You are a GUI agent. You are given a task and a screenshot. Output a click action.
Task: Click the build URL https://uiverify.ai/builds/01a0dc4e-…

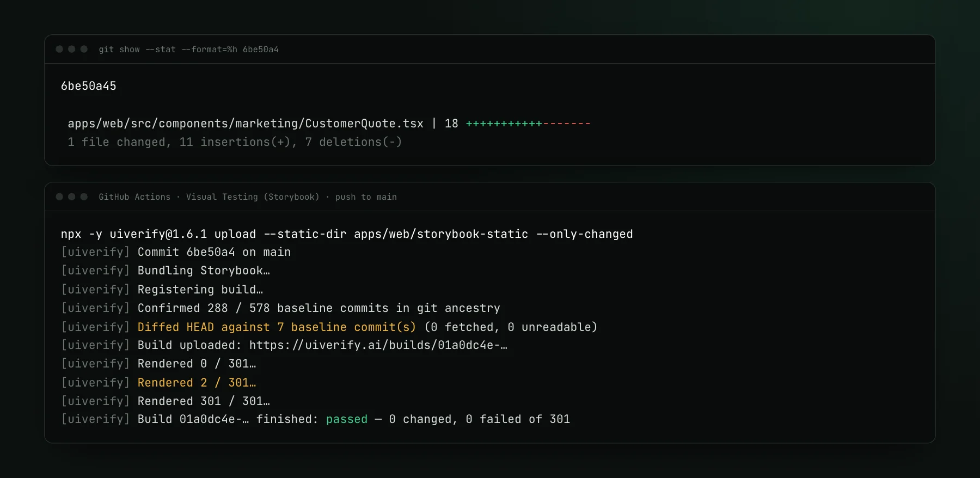point(378,345)
